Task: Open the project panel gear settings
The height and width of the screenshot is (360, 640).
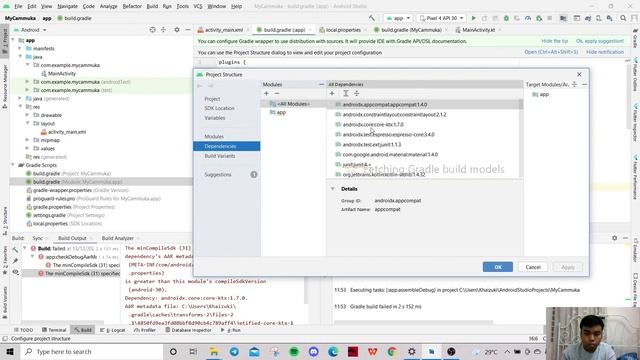Action: (x=177, y=30)
